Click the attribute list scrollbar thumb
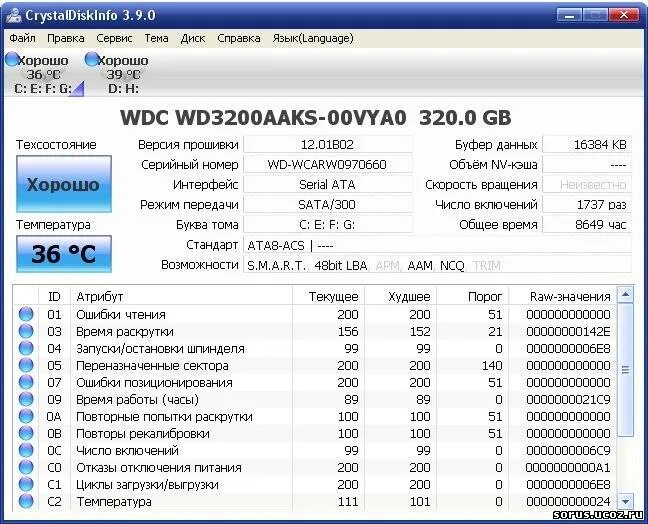 (x=625, y=369)
